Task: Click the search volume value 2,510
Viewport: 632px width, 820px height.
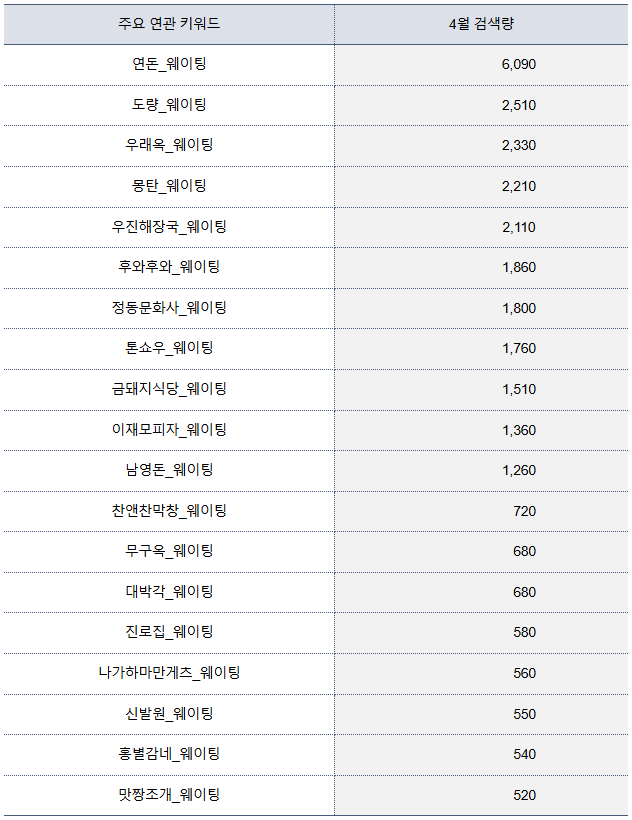Action: coord(519,105)
